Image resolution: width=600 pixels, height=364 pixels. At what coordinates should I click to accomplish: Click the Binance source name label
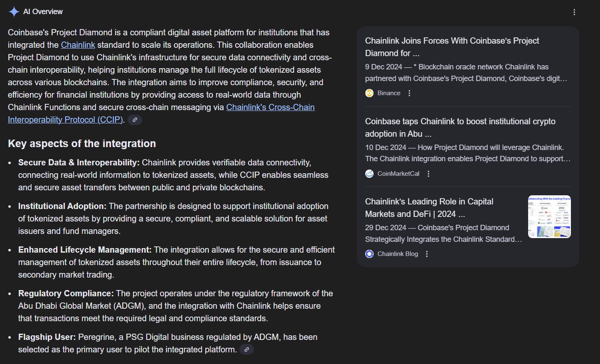click(389, 93)
